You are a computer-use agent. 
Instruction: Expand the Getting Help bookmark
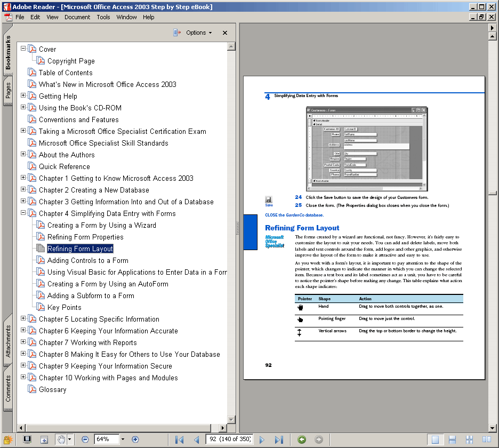tap(23, 95)
